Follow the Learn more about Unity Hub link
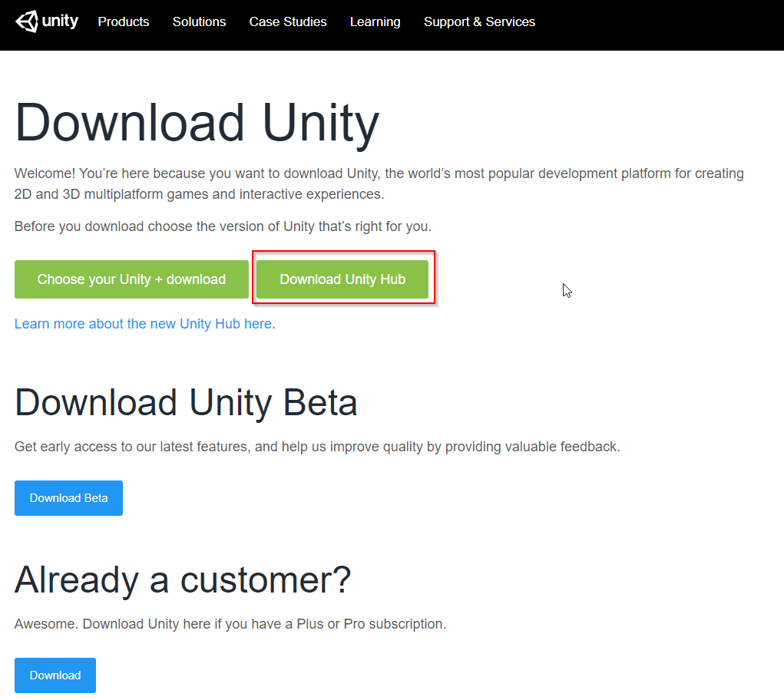This screenshot has width=784, height=700. 143,324
